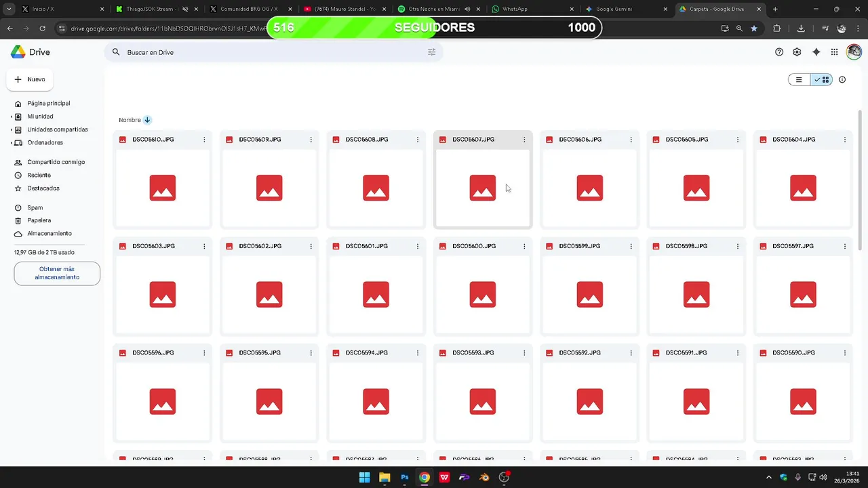Open Chrome tab search dropdown
868x488 pixels.
click(9, 9)
